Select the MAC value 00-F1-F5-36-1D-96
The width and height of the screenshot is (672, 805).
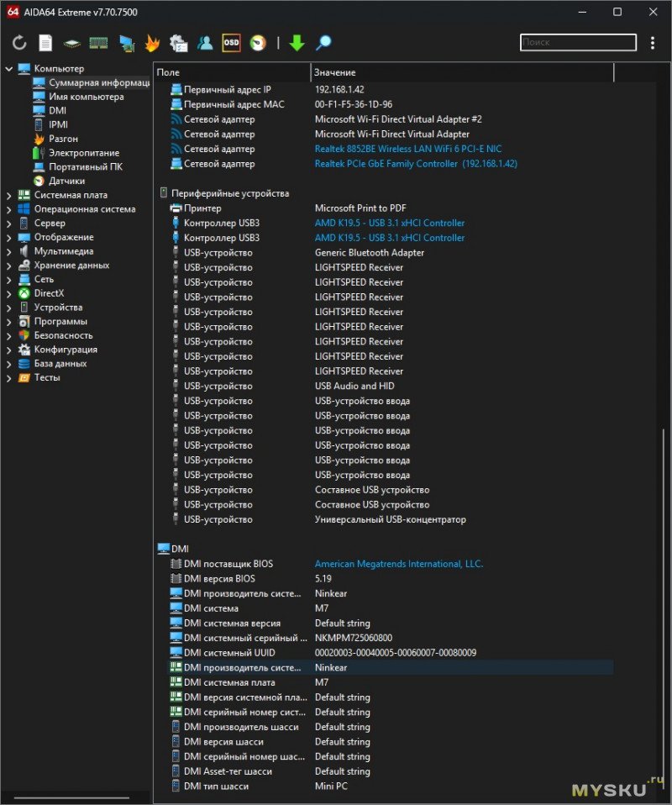353,104
